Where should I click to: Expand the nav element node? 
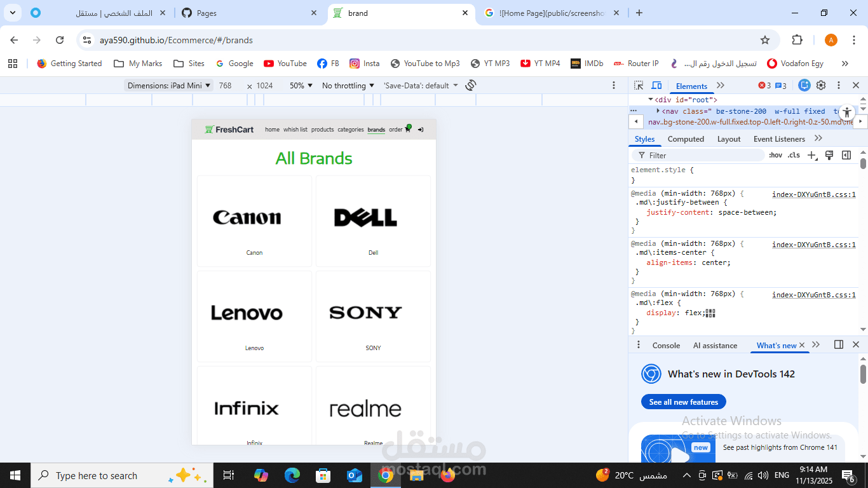click(658, 111)
